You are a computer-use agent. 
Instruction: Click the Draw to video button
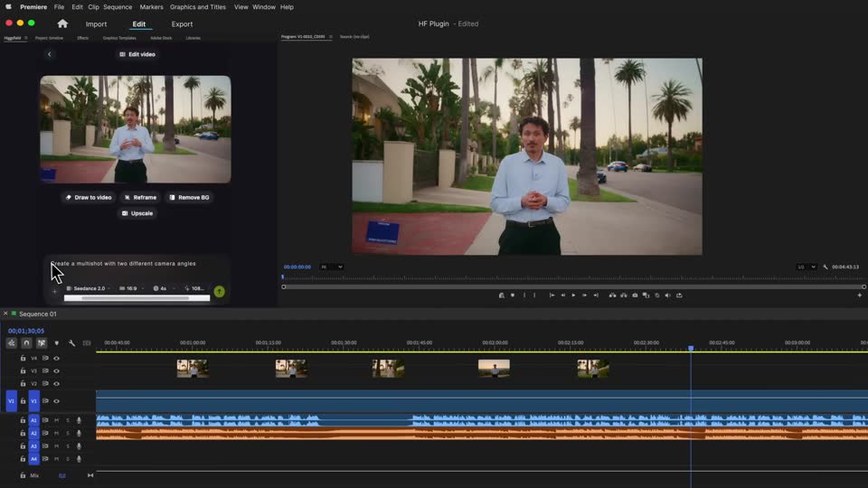pyautogui.click(x=89, y=198)
